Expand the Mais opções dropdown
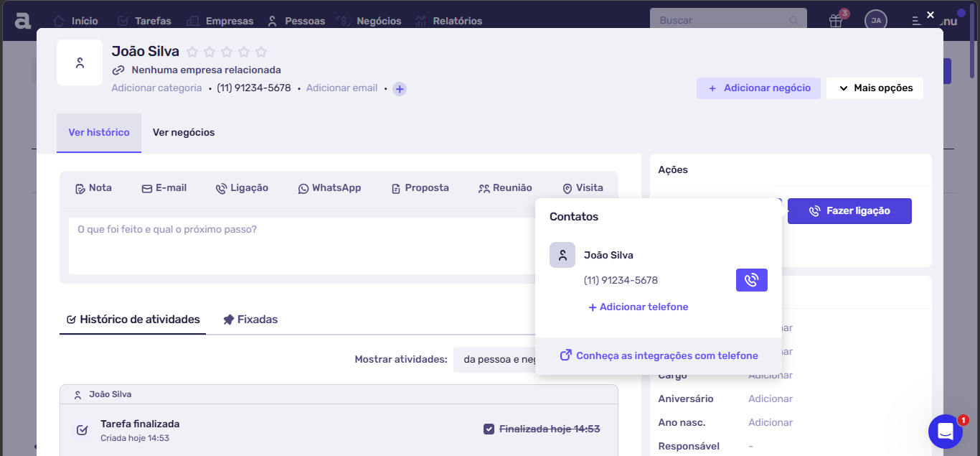The width and height of the screenshot is (980, 456). 875,88
